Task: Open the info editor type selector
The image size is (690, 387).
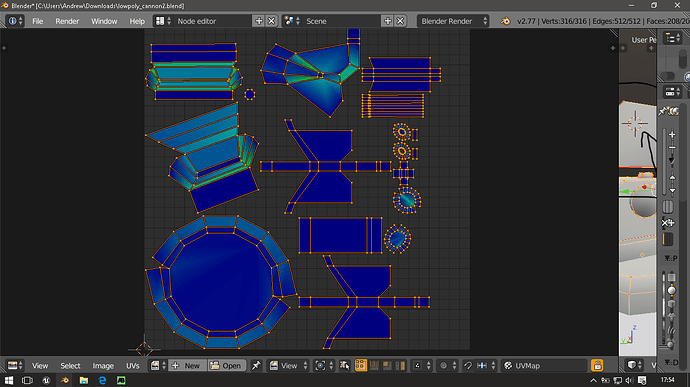Action: 15,21
